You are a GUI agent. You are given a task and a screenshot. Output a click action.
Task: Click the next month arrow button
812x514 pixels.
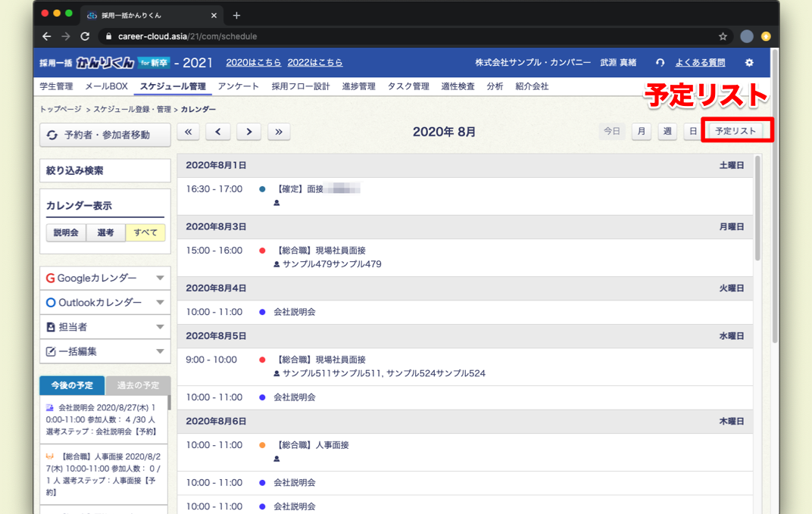(248, 132)
